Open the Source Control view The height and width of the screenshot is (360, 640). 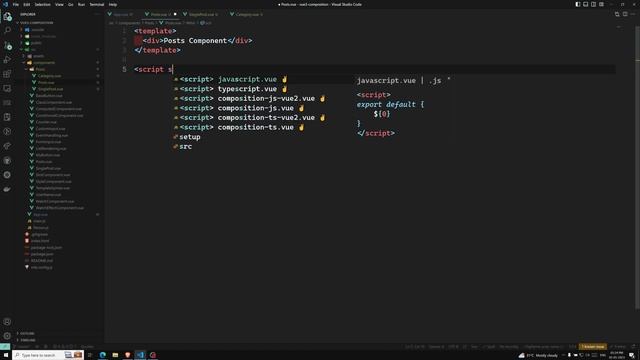(x=7, y=45)
